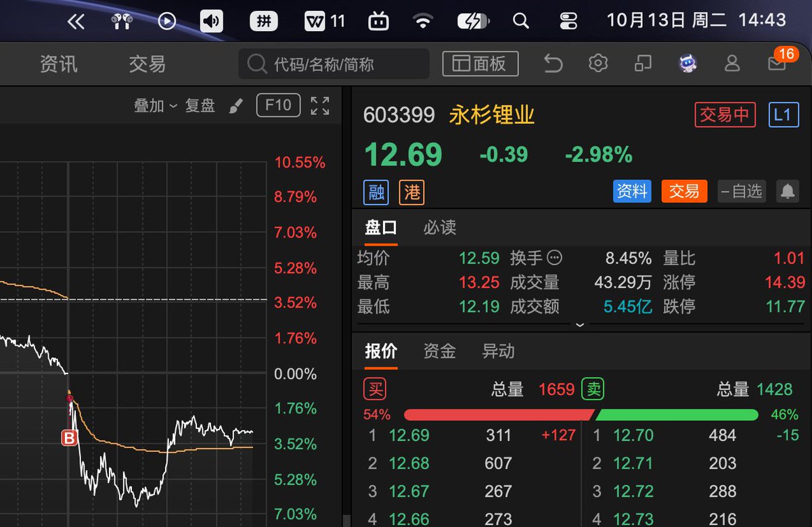Viewport: 812px width, 527px height.
Task: Click the 港 Hong Kong connect tag
Action: [411, 191]
